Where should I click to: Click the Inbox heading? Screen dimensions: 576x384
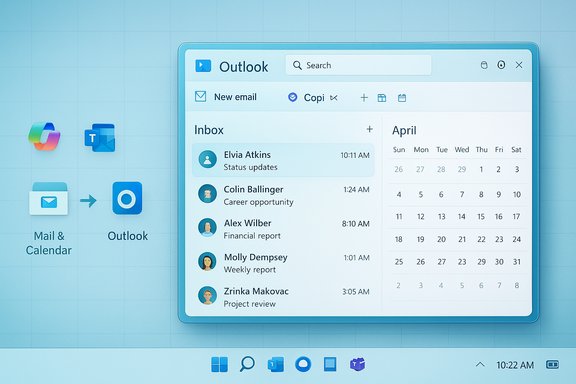(x=209, y=130)
